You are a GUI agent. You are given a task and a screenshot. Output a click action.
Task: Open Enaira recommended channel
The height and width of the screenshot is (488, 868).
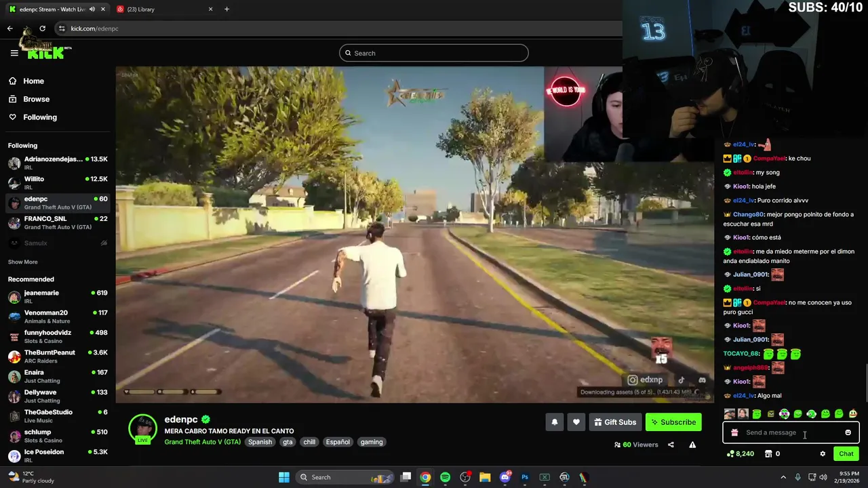tap(58, 376)
